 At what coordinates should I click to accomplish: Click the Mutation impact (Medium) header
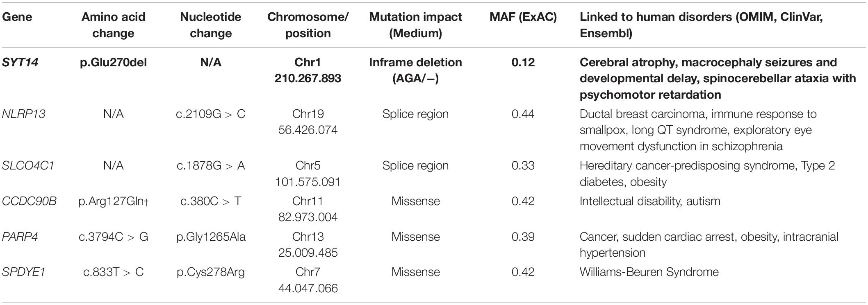coord(415,25)
